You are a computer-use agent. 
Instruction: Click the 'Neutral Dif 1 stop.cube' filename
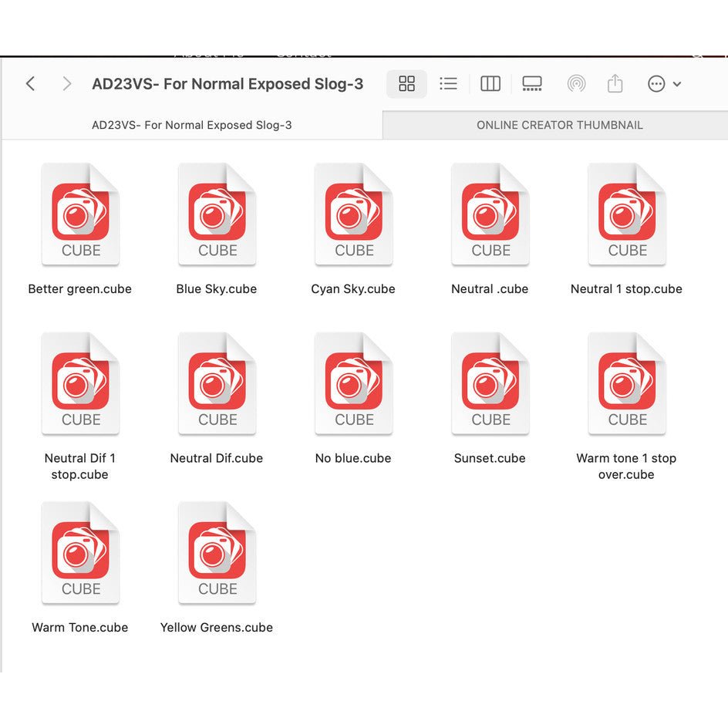(80, 466)
